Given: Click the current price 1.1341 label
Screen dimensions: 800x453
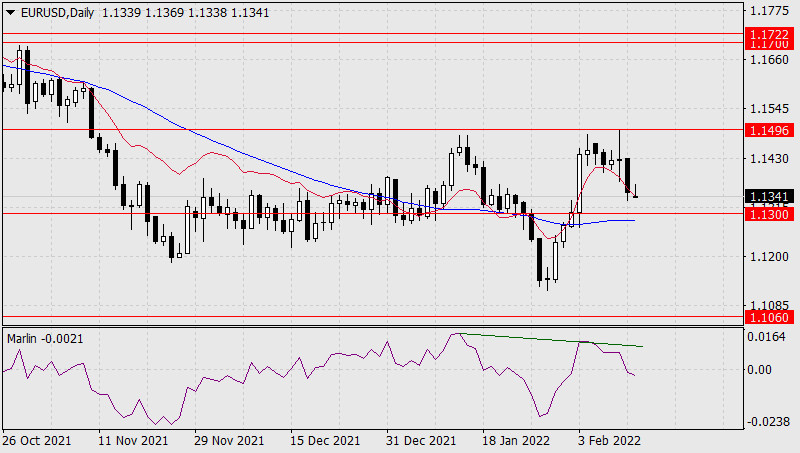Looking at the screenshot, I should [x=769, y=196].
